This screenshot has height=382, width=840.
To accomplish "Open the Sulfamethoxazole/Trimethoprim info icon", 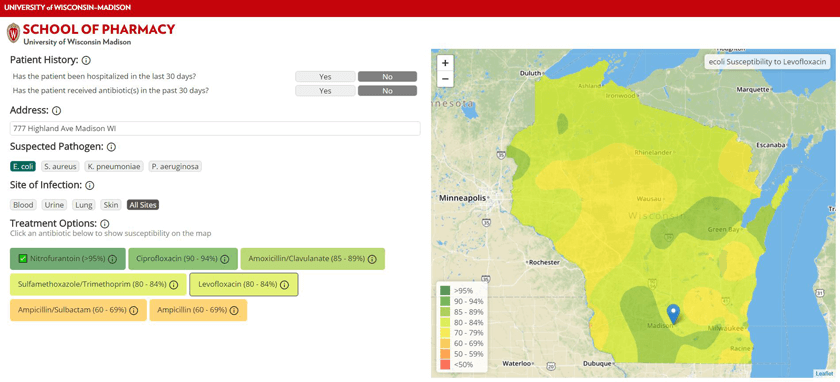I will tap(174, 284).
